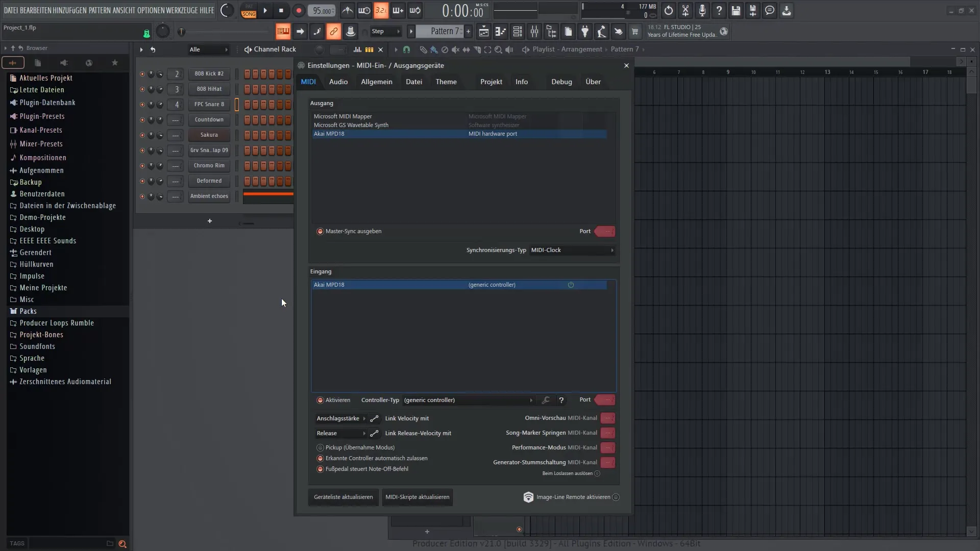The height and width of the screenshot is (551, 980).
Task: Expand Omni-Vorschau MIDI-Kanal dropdown
Action: pos(607,418)
